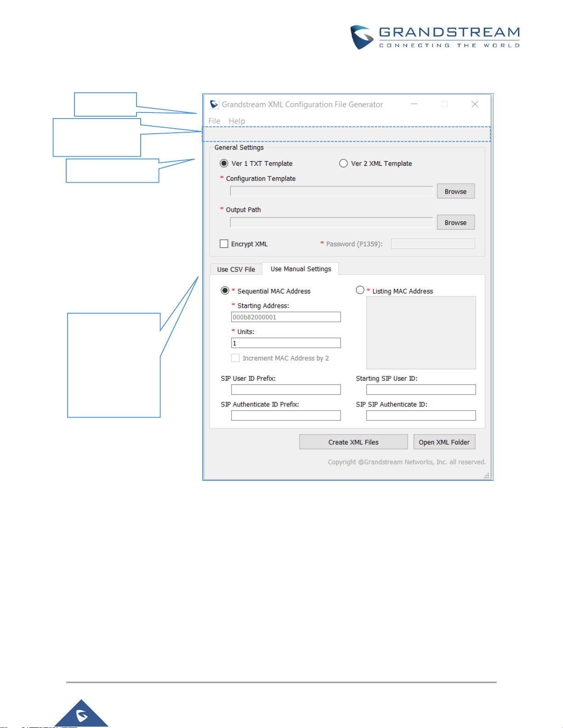Screen dimensions: 563x728
Task: Minimize the Configuration File Generator window
Action: pyautogui.click(x=414, y=104)
